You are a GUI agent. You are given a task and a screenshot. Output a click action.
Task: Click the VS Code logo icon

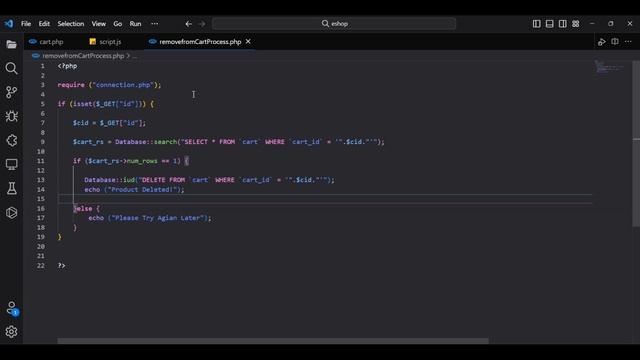coord(9,24)
